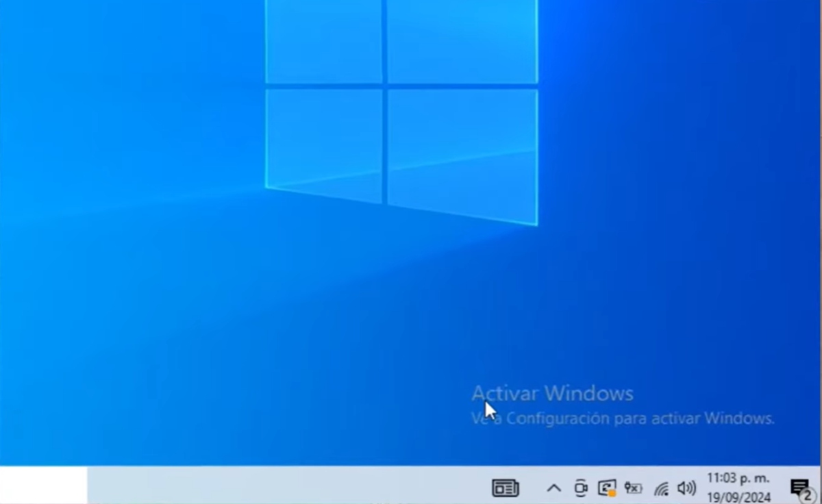Viewport: 822px width, 504px height.
Task: Select the date 19/09/2024
Action: (x=740, y=496)
